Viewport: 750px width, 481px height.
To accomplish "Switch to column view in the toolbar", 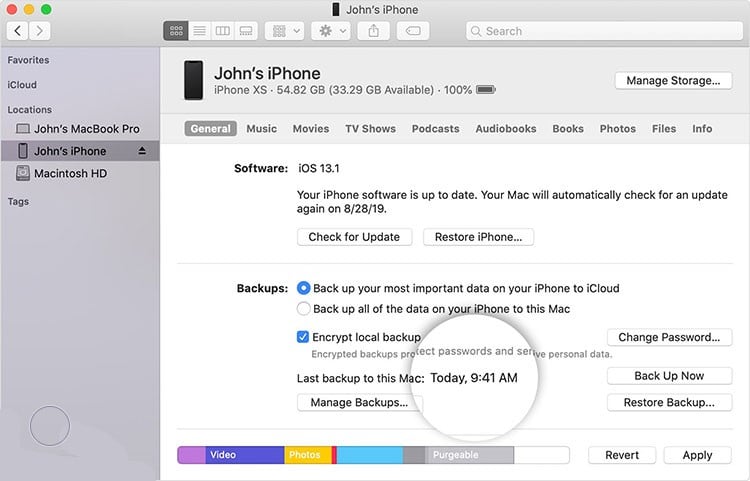I will 222,31.
